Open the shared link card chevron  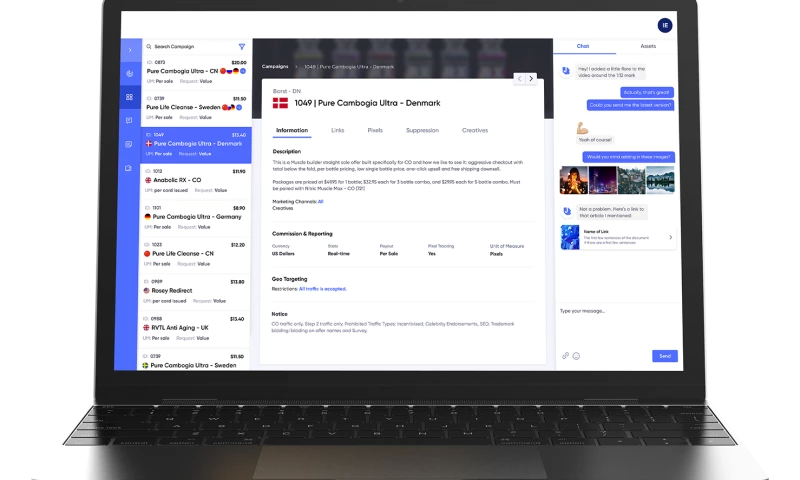click(x=670, y=237)
